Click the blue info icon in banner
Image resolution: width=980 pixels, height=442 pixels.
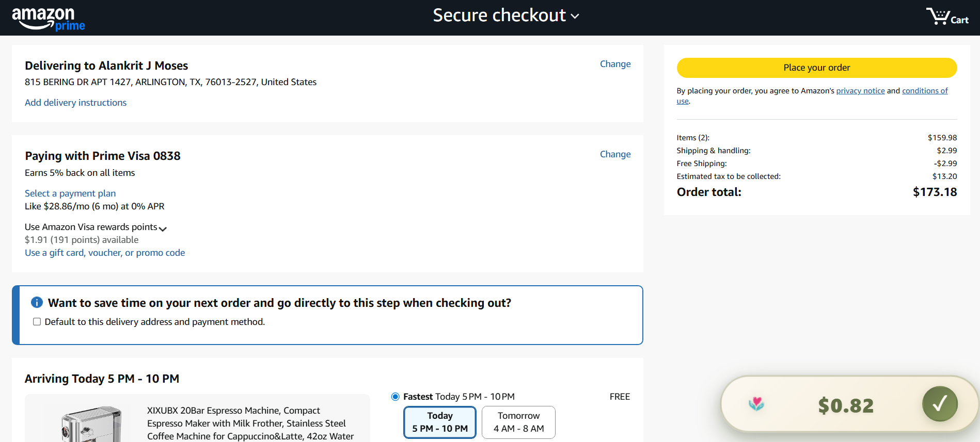37,303
